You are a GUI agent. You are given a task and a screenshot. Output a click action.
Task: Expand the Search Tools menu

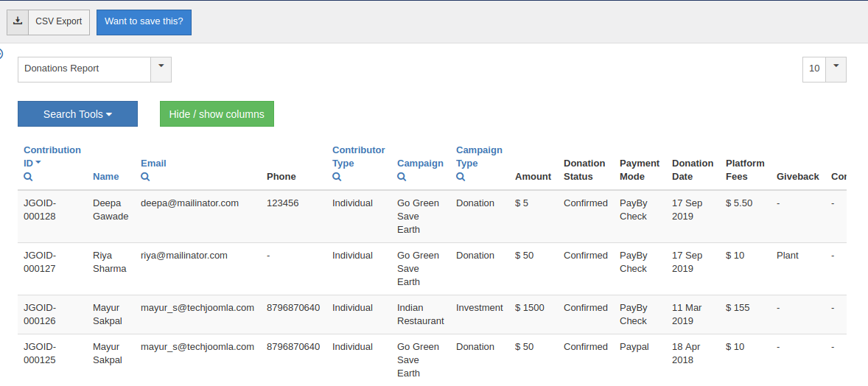click(77, 114)
